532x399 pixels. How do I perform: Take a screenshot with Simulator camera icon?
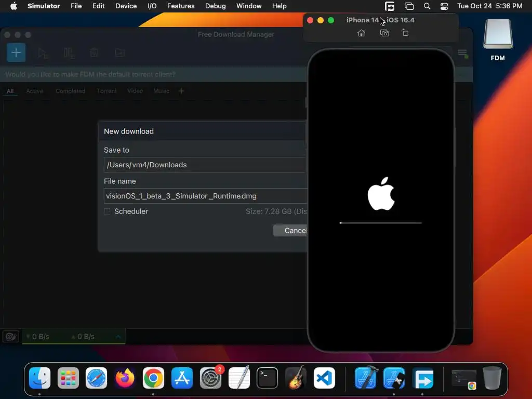click(384, 33)
